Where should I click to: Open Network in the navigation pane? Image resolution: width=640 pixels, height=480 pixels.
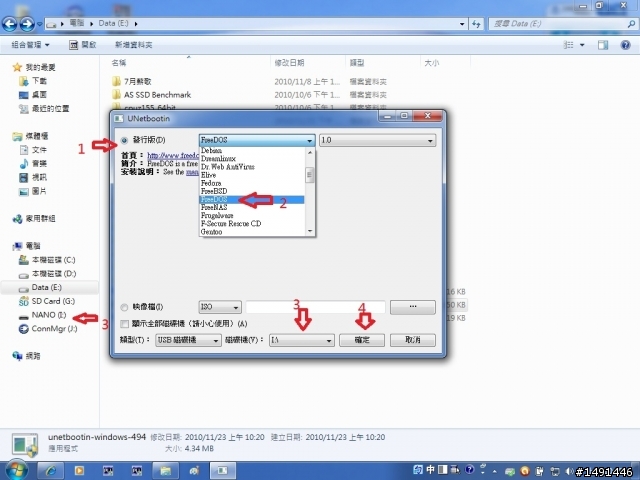[x=27, y=356]
